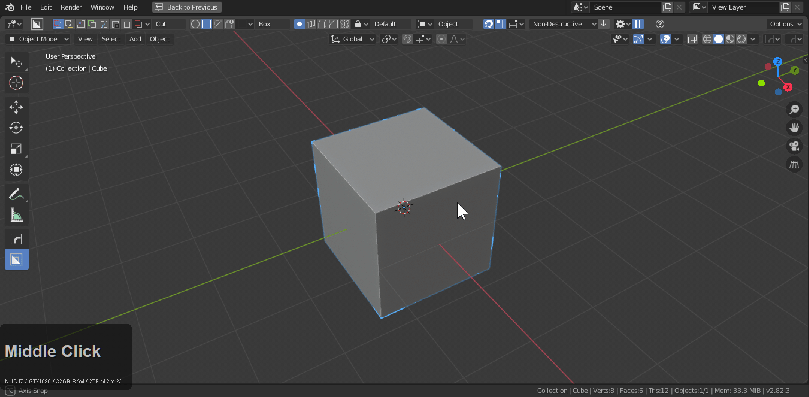
Task: Click the hand pan-view icon
Action: coord(794,128)
